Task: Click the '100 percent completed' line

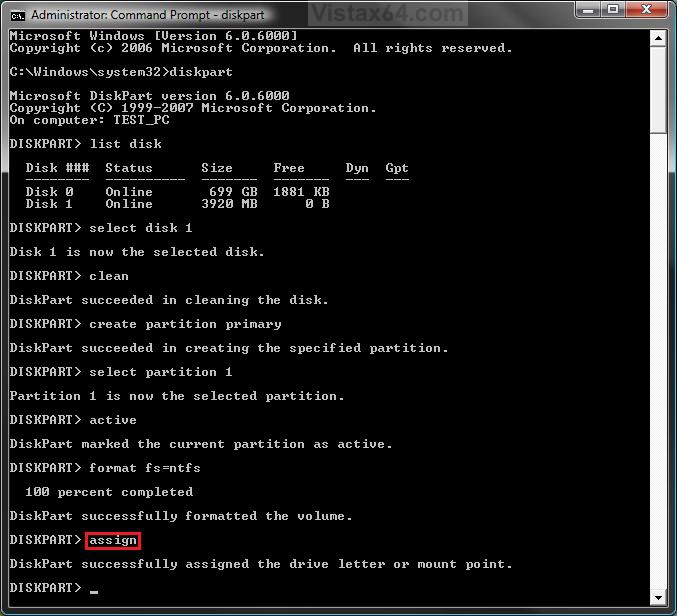Action: [x=109, y=492]
